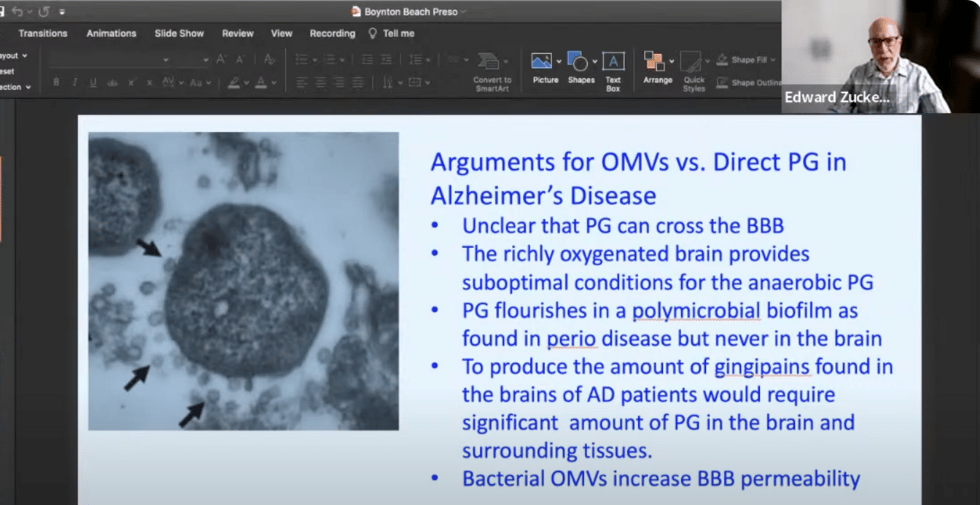Image resolution: width=980 pixels, height=505 pixels.
Task: Click the Reset slide button
Action: coord(7,71)
